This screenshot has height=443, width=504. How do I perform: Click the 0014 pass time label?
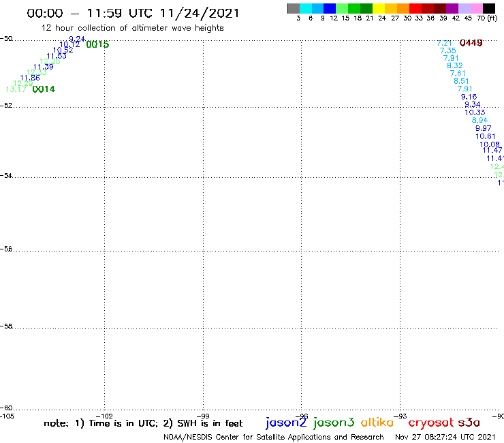coord(44,89)
